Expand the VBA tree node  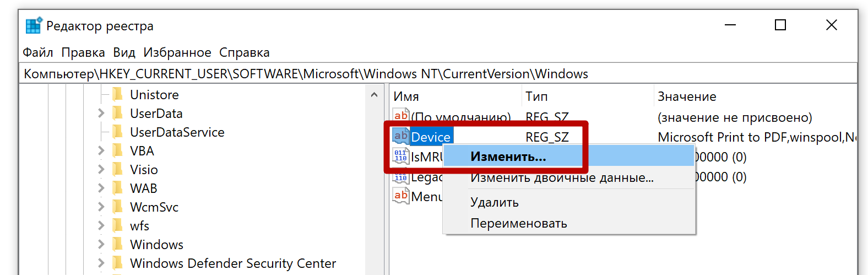coord(101,151)
